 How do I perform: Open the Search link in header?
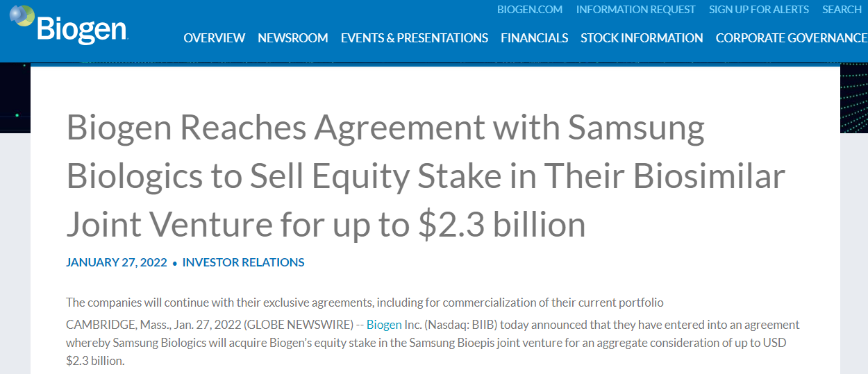pyautogui.click(x=842, y=10)
